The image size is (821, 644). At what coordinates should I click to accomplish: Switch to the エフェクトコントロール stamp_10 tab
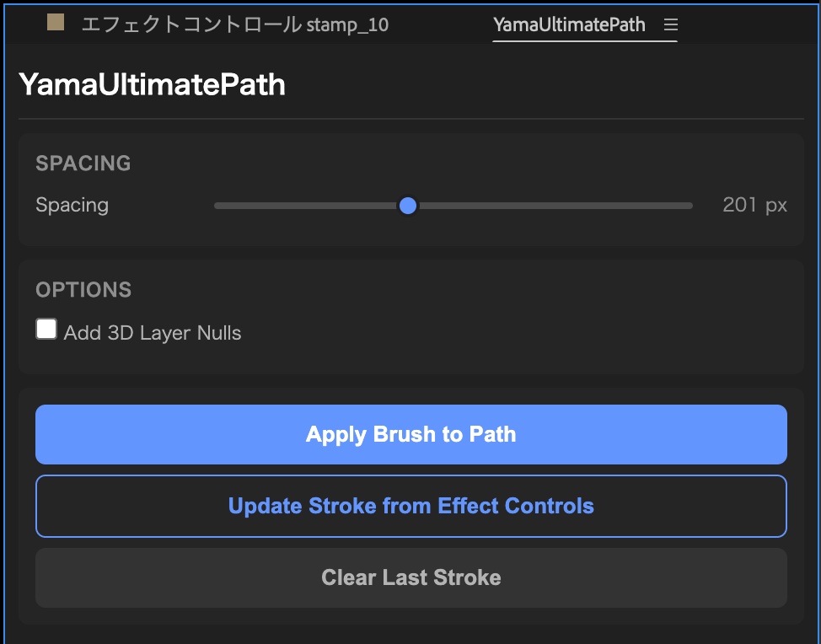[x=236, y=24]
